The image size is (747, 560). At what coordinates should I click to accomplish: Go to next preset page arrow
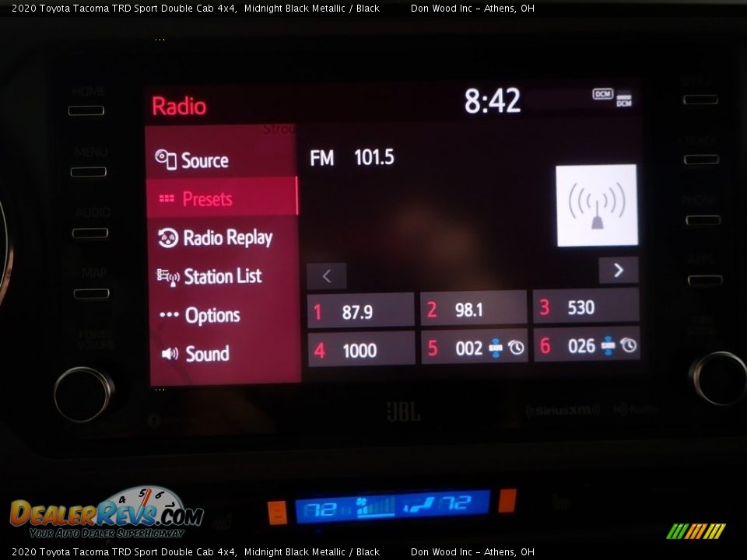(x=619, y=270)
